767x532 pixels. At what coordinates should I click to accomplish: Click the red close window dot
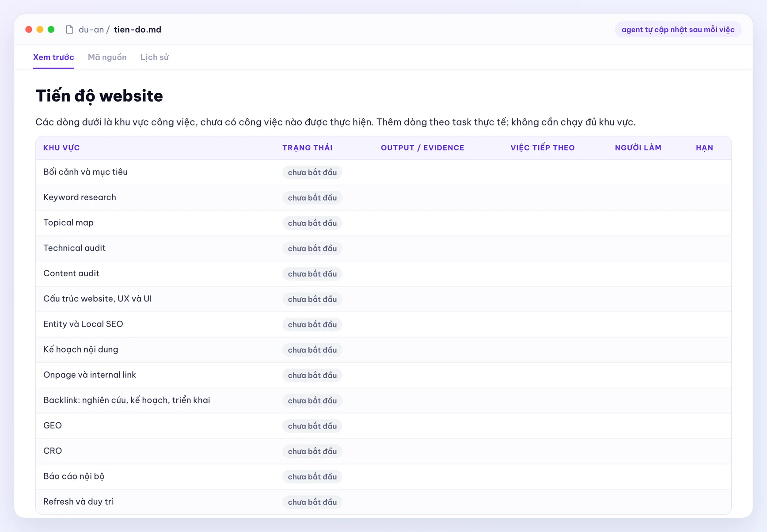pos(29,30)
